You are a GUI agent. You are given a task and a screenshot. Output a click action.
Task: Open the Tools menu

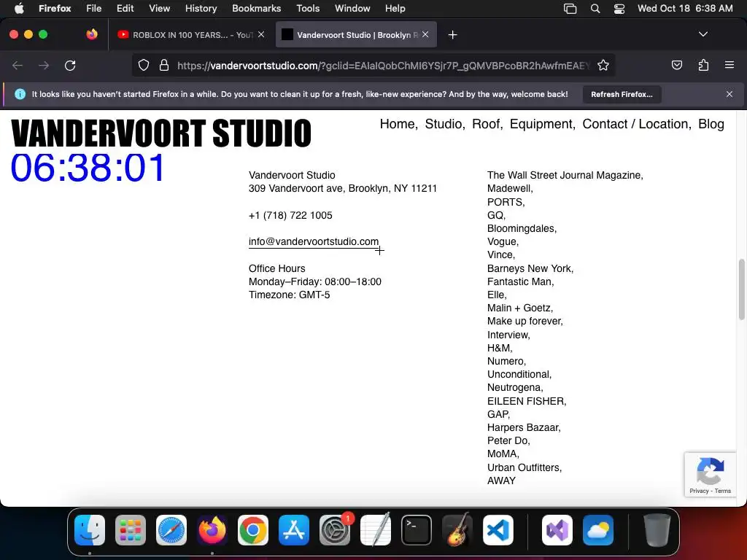(308, 8)
